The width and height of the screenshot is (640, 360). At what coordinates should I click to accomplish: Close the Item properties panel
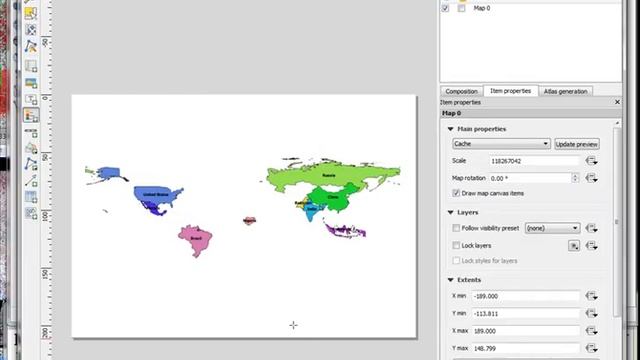coord(617,102)
